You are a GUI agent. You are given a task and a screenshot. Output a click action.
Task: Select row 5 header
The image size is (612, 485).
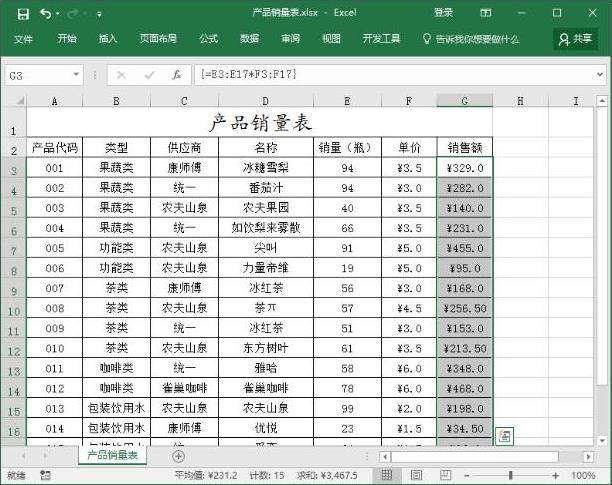(x=14, y=210)
